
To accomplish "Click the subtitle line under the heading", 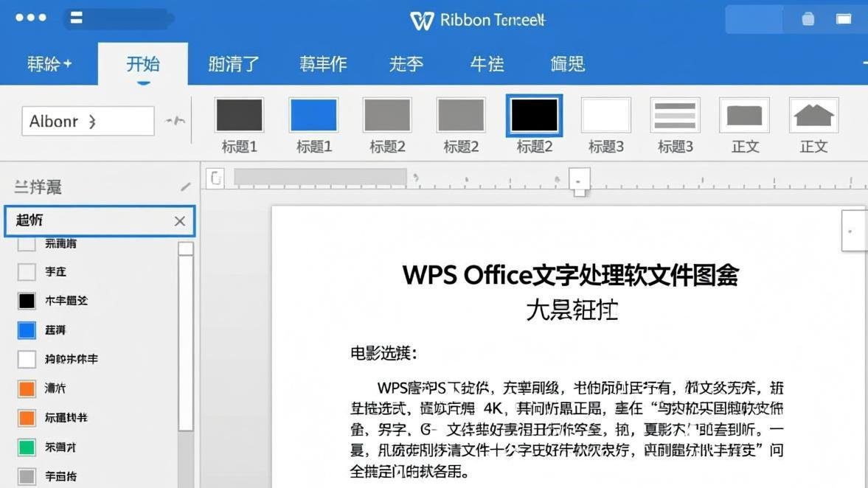I will [572, 310].
